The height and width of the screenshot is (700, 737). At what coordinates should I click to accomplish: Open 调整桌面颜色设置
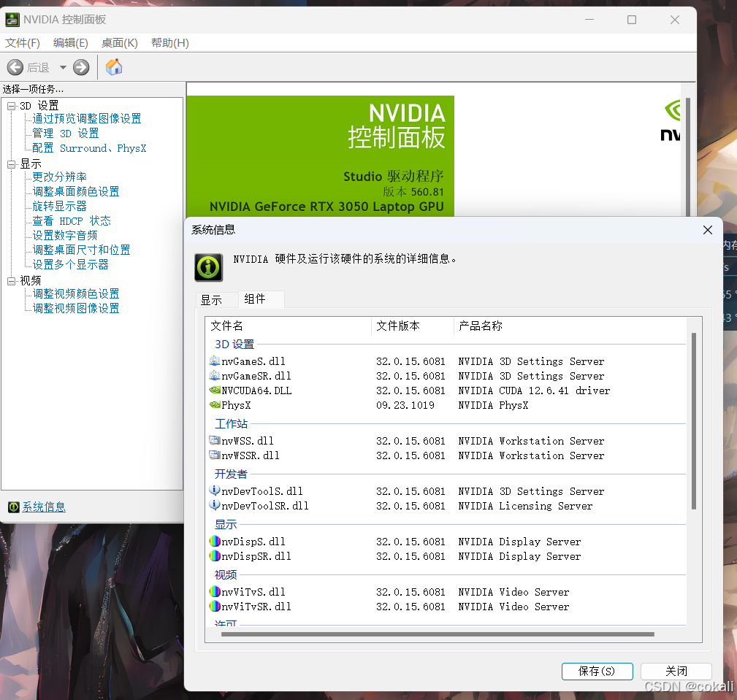76,191
